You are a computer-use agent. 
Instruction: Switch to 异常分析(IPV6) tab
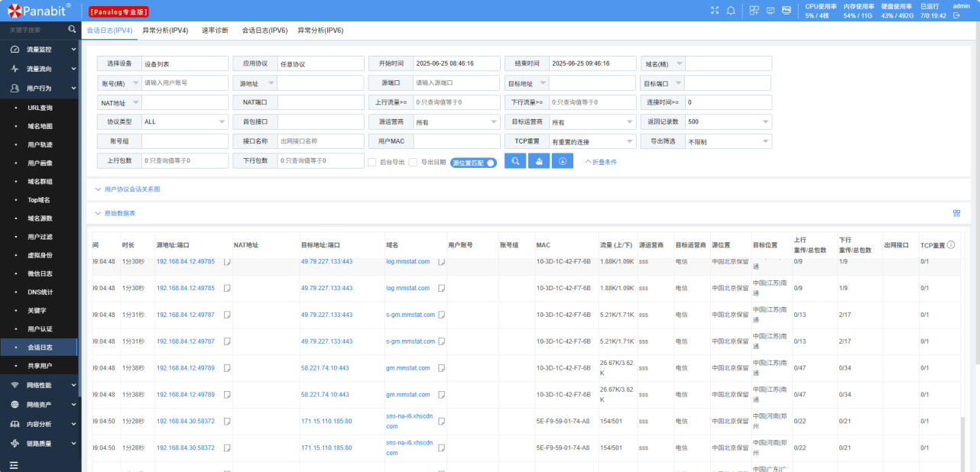coord(320,31)
